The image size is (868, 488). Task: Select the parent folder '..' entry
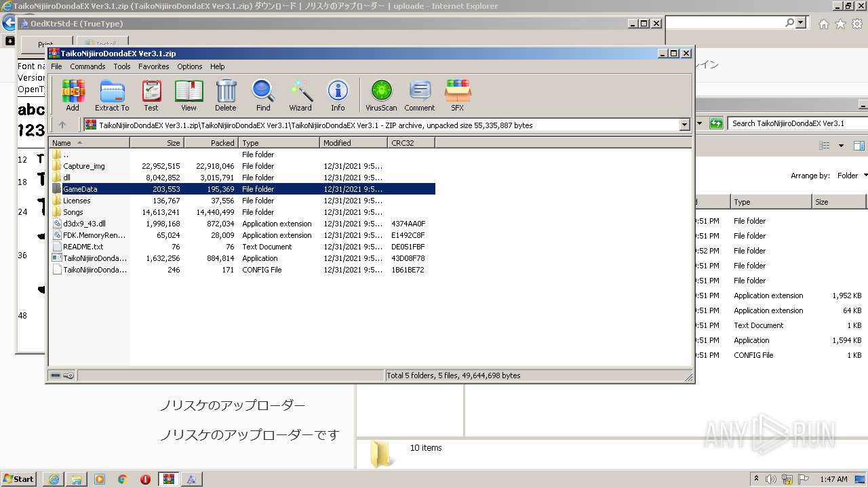242,155
